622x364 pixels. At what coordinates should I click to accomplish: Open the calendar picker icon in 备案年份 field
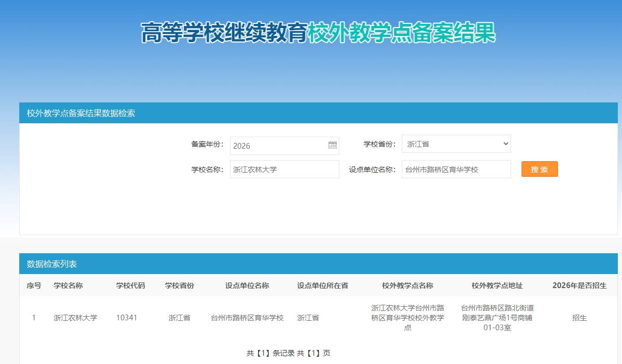[333, 145]
